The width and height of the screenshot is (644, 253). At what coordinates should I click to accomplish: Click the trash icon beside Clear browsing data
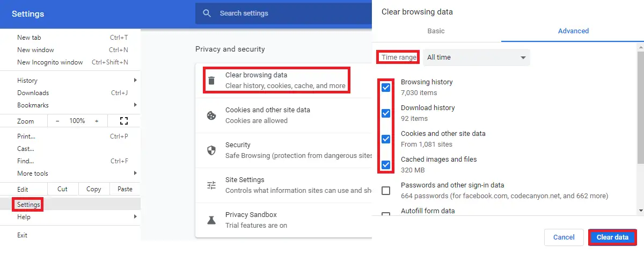click(211, 81)
